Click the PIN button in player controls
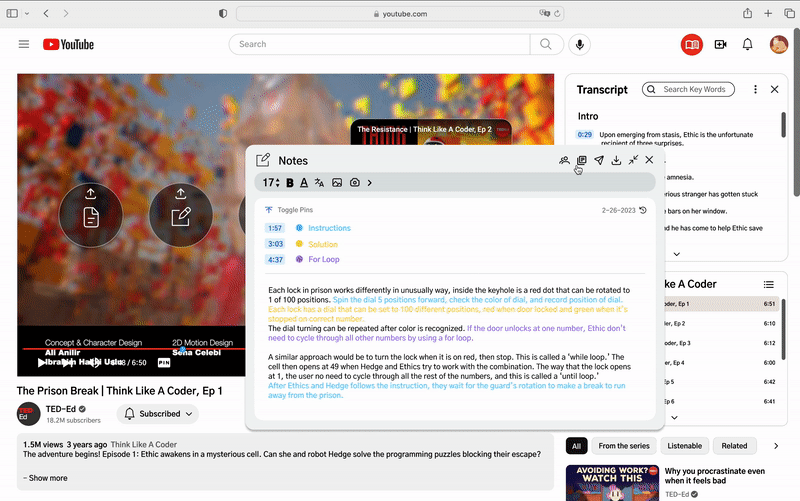 164,363
